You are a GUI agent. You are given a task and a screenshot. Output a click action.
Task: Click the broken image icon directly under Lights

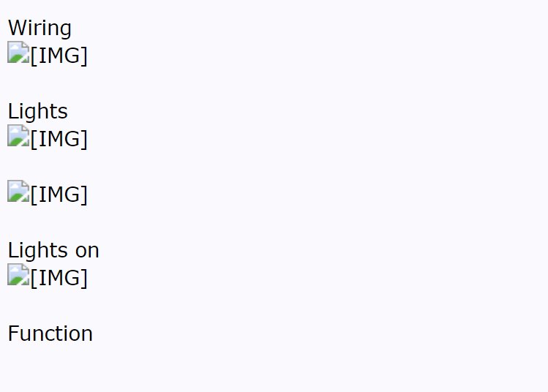[18, 135]
